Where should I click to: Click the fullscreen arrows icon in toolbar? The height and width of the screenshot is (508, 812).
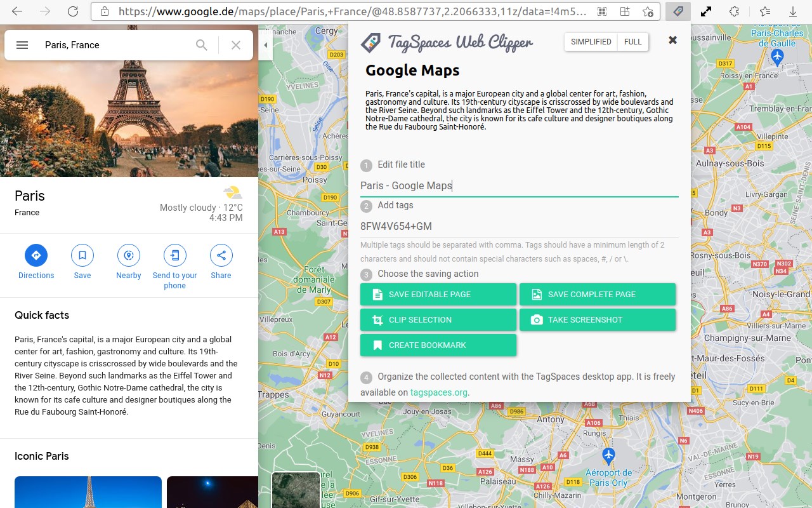[705, 11]
